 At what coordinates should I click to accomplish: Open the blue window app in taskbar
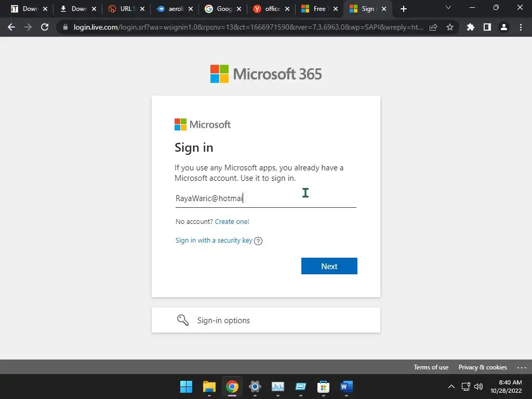301,387
